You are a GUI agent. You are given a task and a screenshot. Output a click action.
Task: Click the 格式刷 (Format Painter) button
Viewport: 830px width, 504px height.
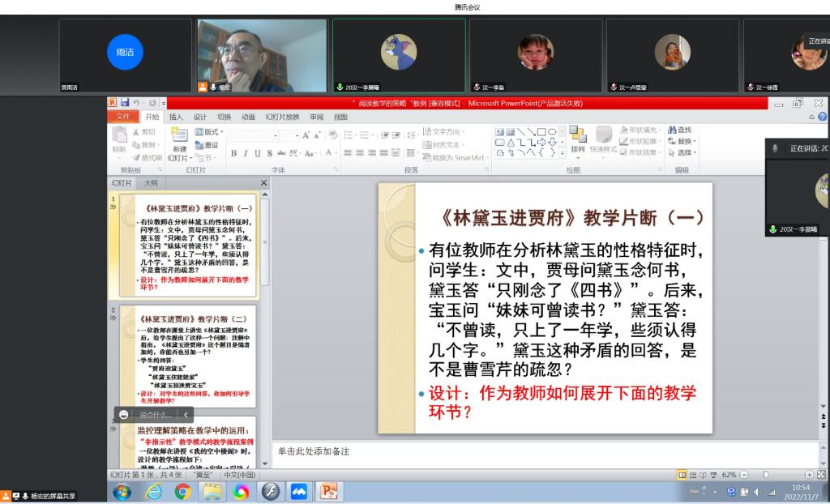(x=148, y=157)
